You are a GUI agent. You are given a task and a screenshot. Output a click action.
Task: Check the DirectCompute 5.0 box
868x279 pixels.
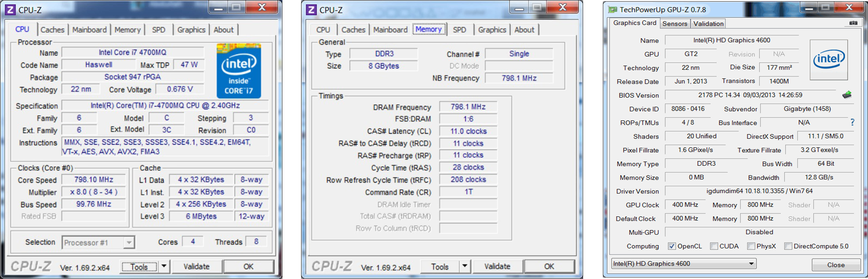(788, 246)
